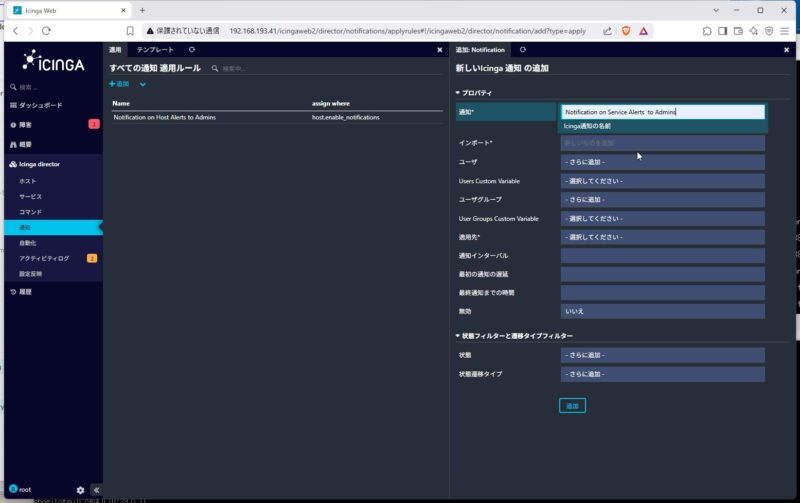Click the orange activity log badge
800x503 pixels.
tap(92, 258)
